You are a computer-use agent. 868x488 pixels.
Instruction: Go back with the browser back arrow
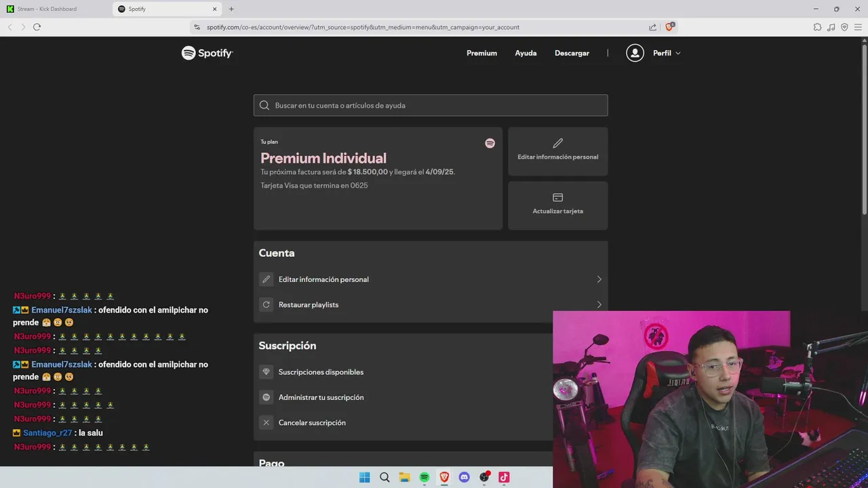click(x=9, y=27)
